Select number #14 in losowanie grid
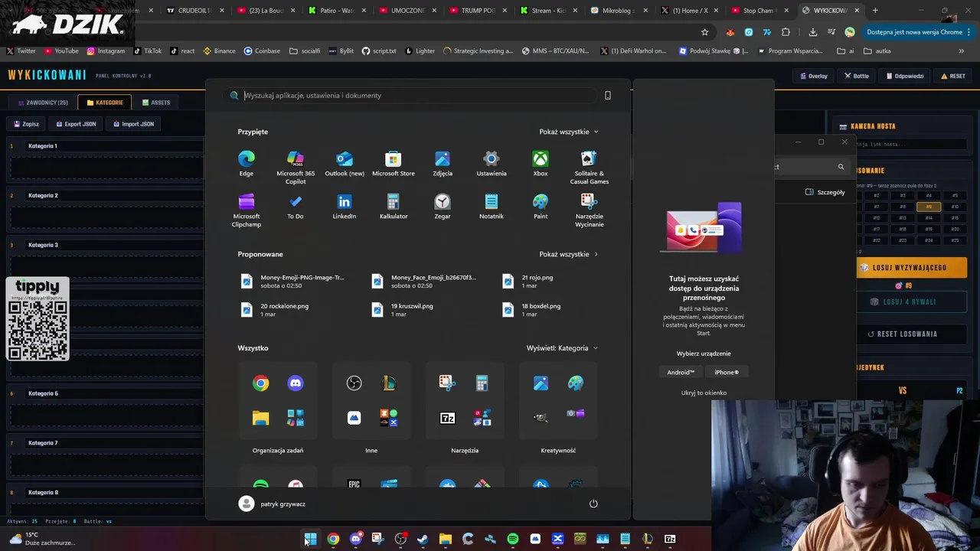Screen dimensions: 980x551 [929, 217]
